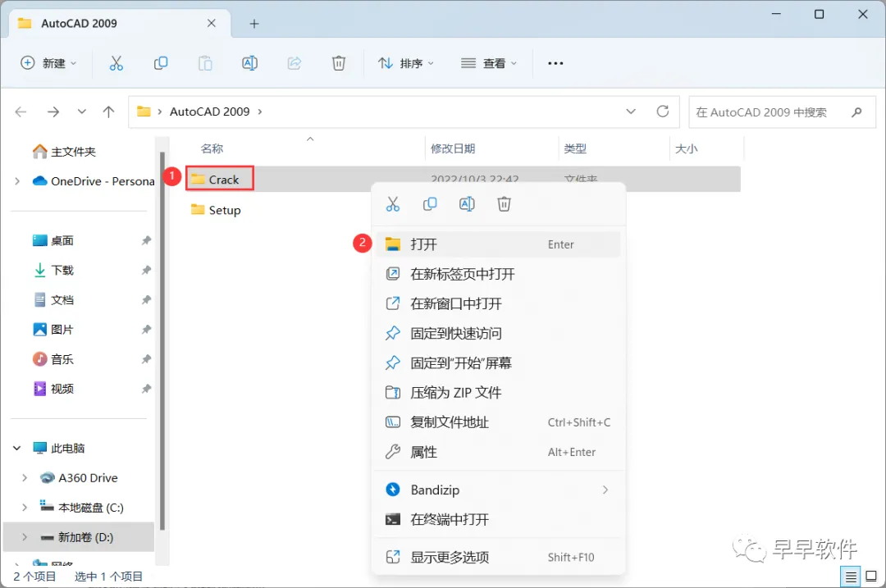Choose 压缩为 ZIP 文件 in context menu
This screenshot has height=588, width=886.
click(499, 393)
